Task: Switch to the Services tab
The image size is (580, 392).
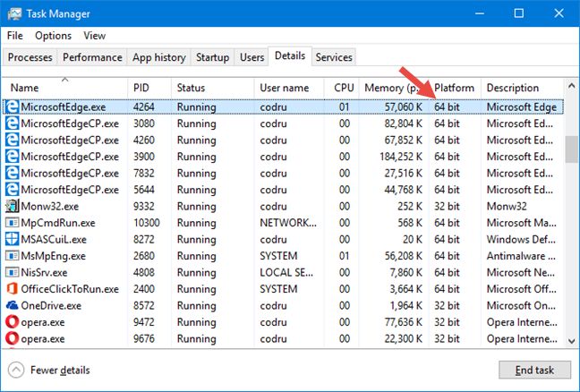Action: point(334,57)
